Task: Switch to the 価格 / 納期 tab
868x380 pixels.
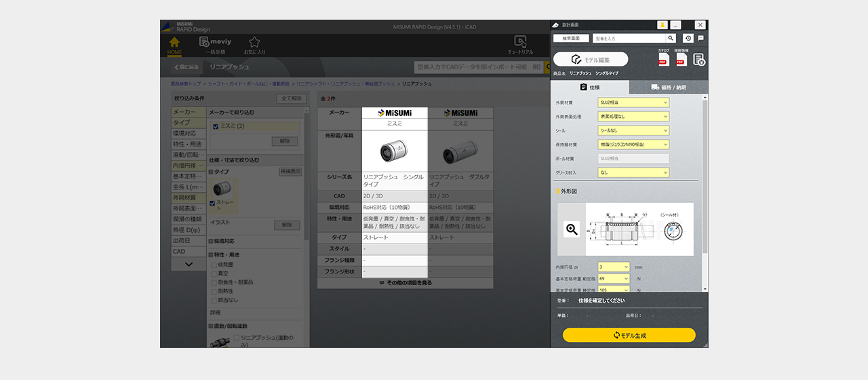Action: click(x=668, y=87)
